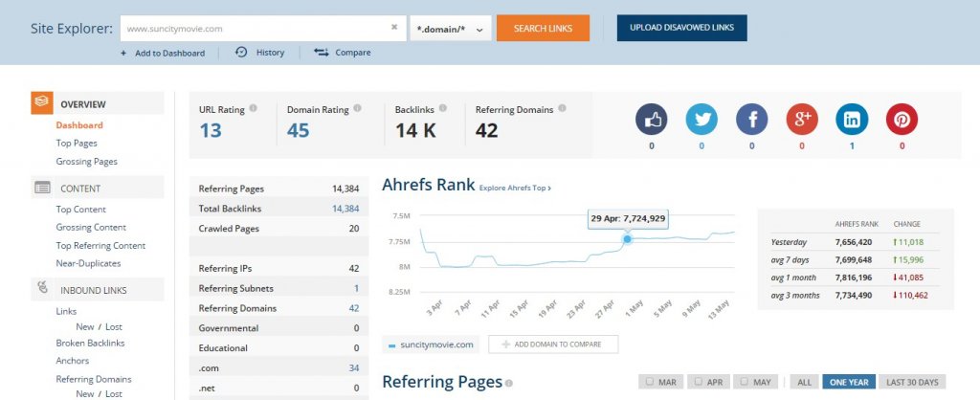Click the Pinterest share icon

[x=902, y=120]
